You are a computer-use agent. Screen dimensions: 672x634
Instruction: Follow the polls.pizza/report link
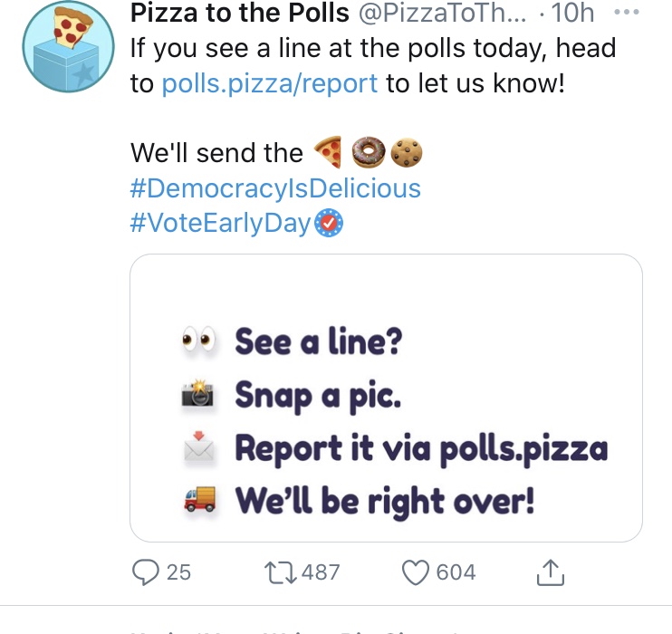pyautogui.click(x=269, y=84)
